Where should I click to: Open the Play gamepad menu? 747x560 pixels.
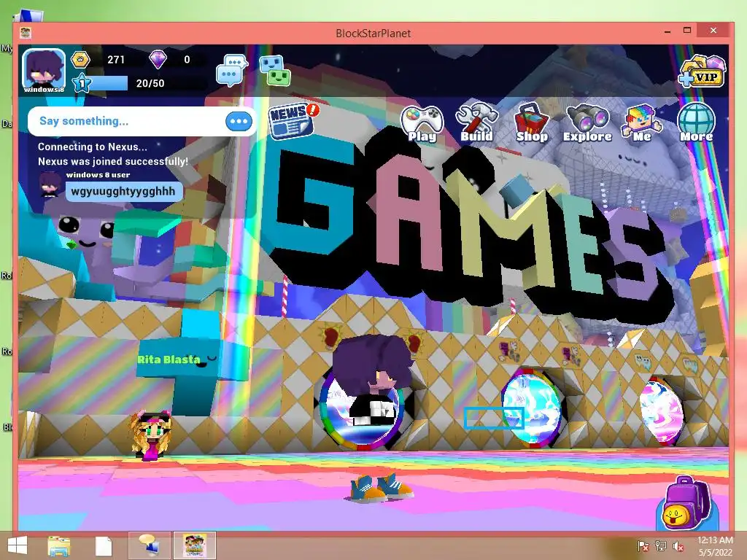coord(422,124)
